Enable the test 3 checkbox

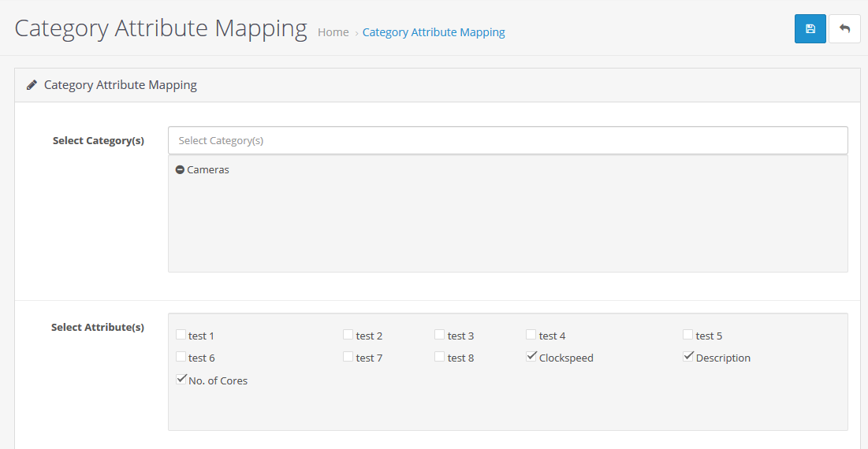coord(440,334)
